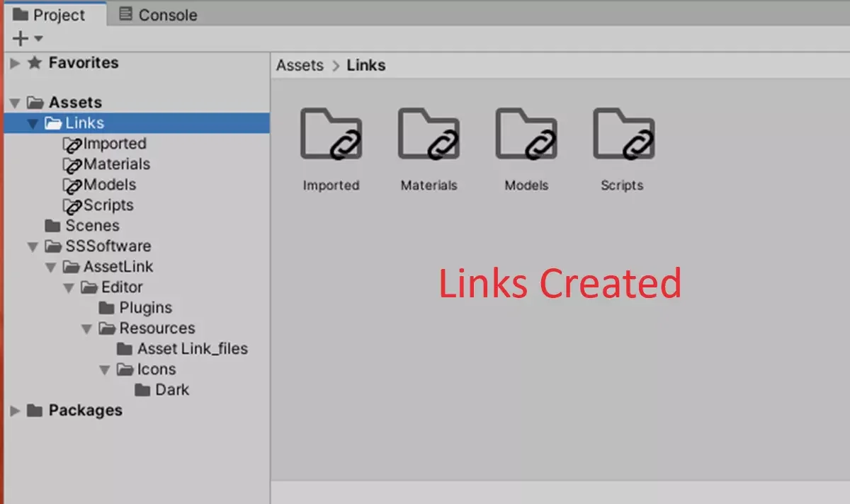850x504 pixels.
Task: Click the link icon beside Materials in tree
Action: 72,165
